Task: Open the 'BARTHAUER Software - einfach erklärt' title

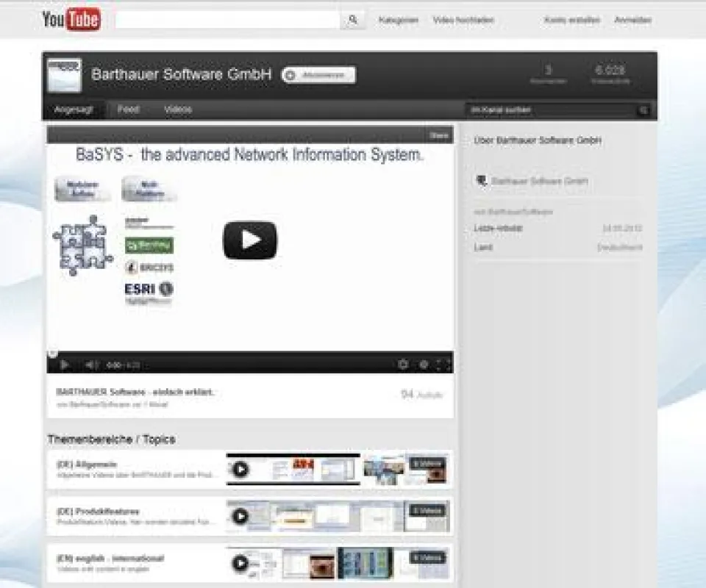Action: [135, 392]
